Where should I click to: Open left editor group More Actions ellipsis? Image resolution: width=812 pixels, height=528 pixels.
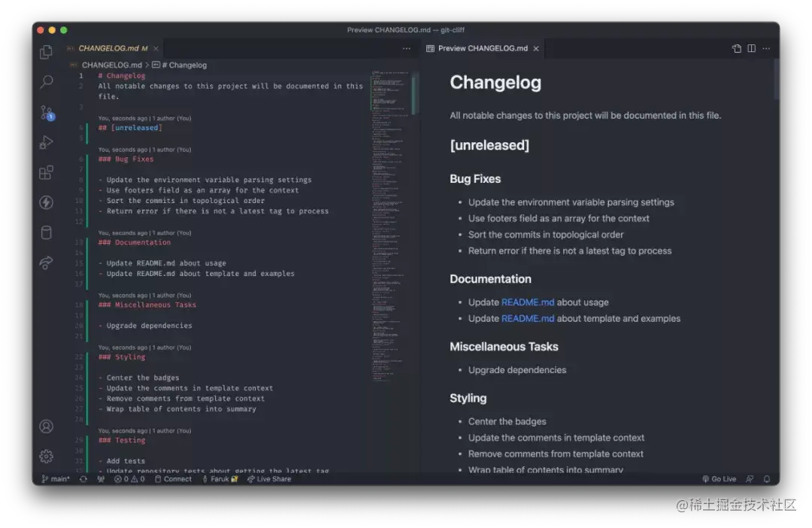click(407, 48)
